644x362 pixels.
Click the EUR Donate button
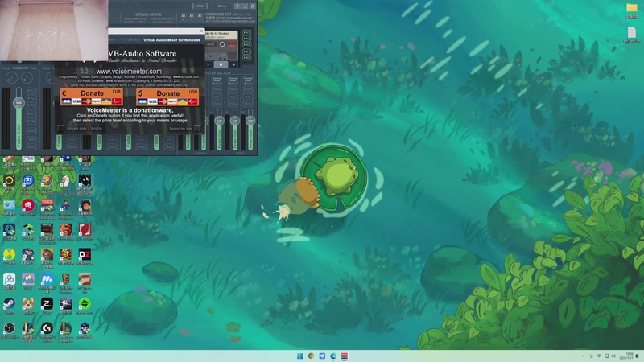[91, 97]
